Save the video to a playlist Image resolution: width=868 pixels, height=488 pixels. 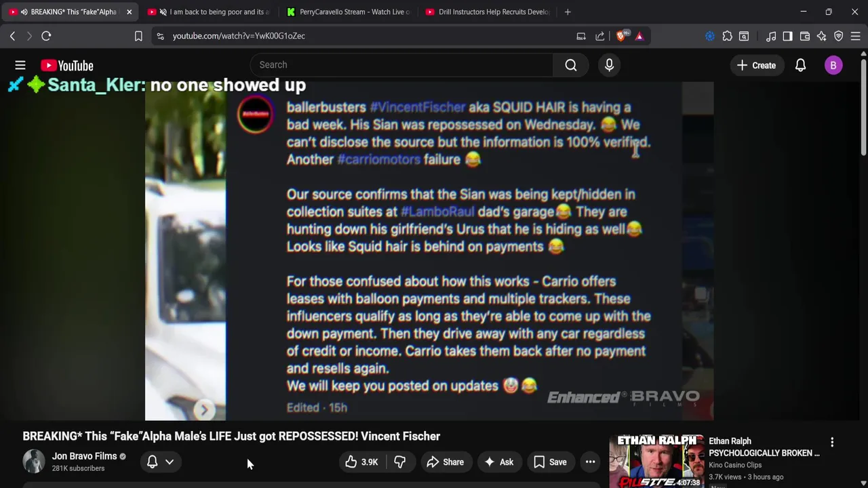550,462
